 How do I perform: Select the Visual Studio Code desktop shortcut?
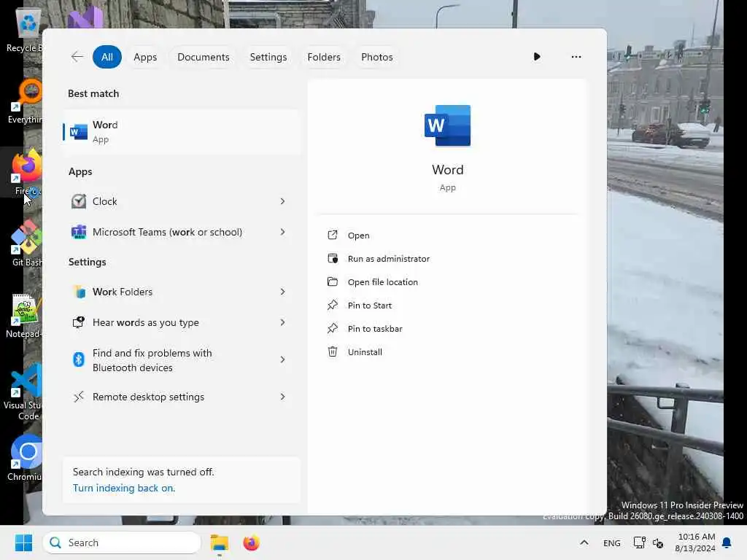pos(23,392)
